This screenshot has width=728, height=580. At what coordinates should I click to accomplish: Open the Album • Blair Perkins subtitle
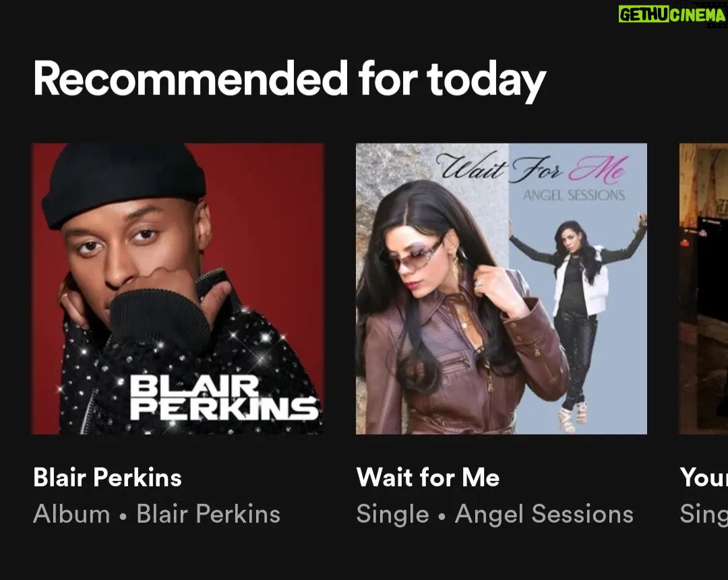tap(156, 514)
